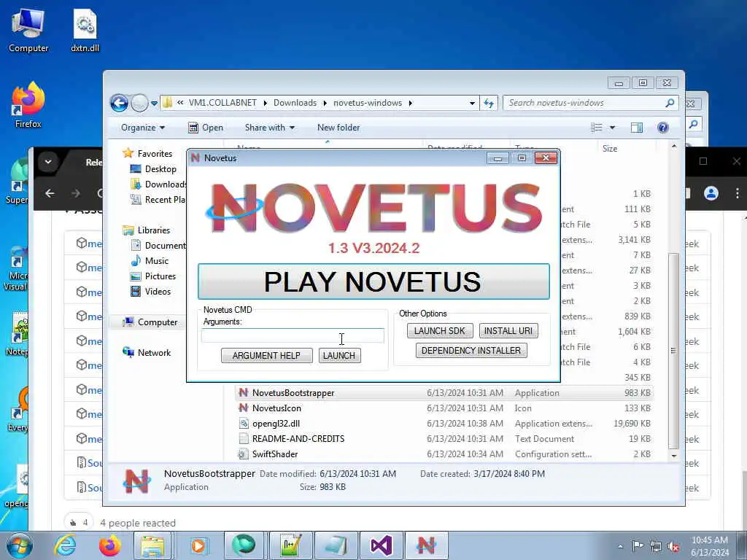The image size is (747, 560).
Task: Open Notepad++ from the taskbar
Action: point(290,545)
